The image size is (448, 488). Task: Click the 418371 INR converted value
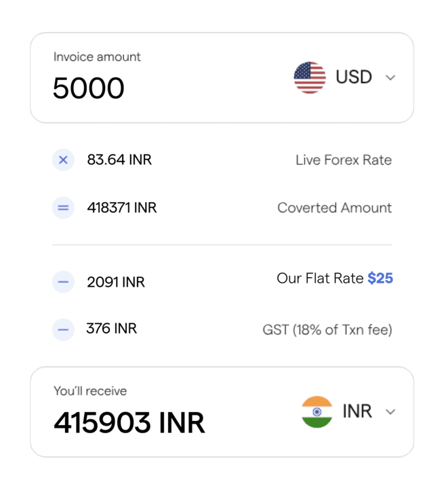pos(122,208)
